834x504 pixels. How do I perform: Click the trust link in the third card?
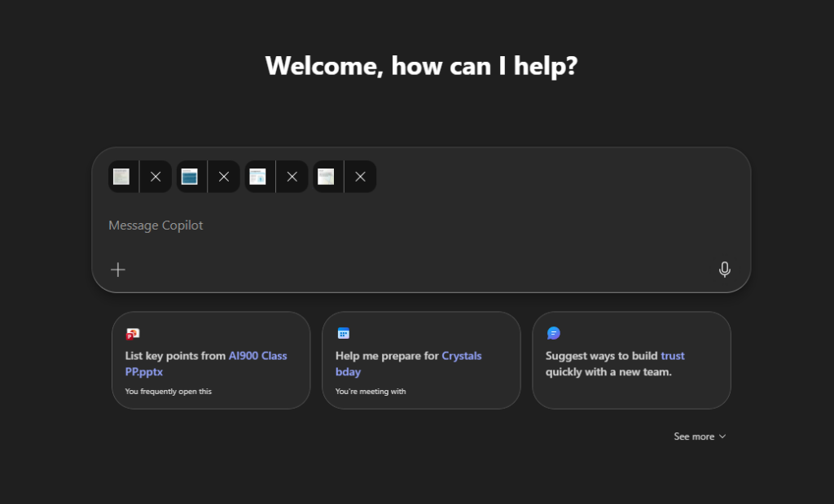[x=673, y=356]
